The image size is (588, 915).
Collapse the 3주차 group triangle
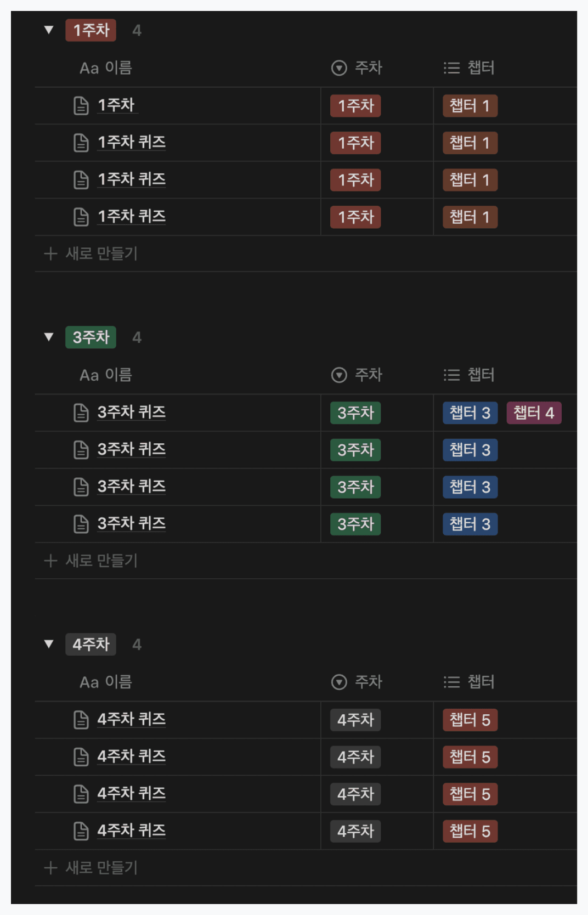point(49,337)
